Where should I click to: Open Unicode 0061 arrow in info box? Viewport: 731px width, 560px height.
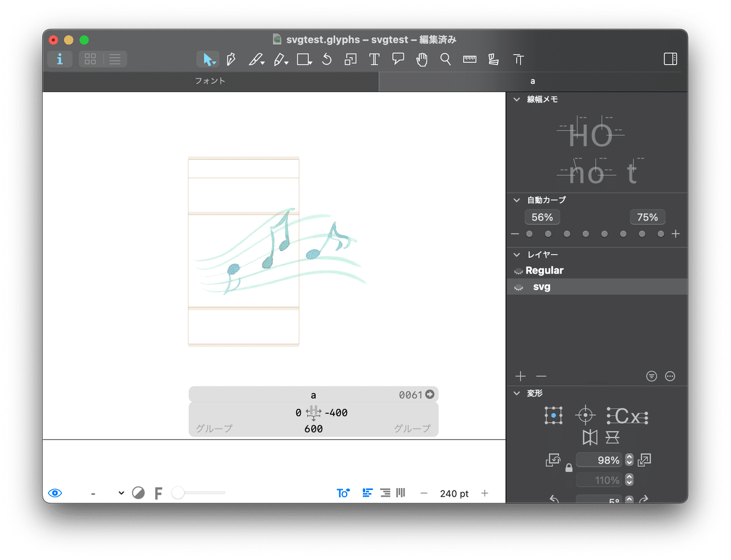429,395
